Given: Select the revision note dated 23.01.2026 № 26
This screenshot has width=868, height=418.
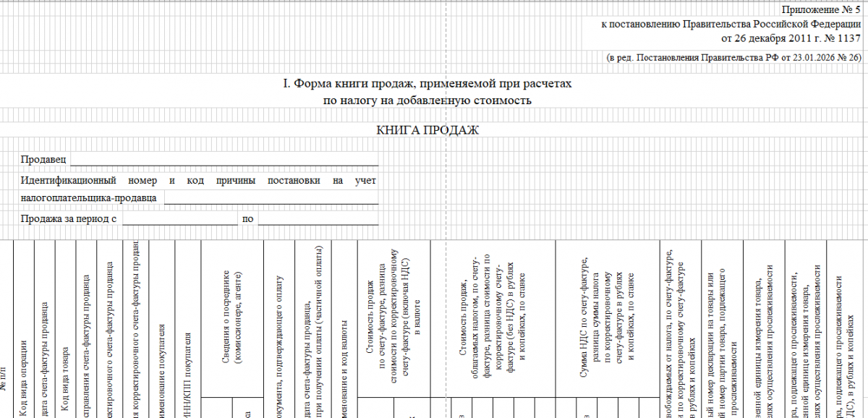Looking at the screenshot, I should coord(734,57).
